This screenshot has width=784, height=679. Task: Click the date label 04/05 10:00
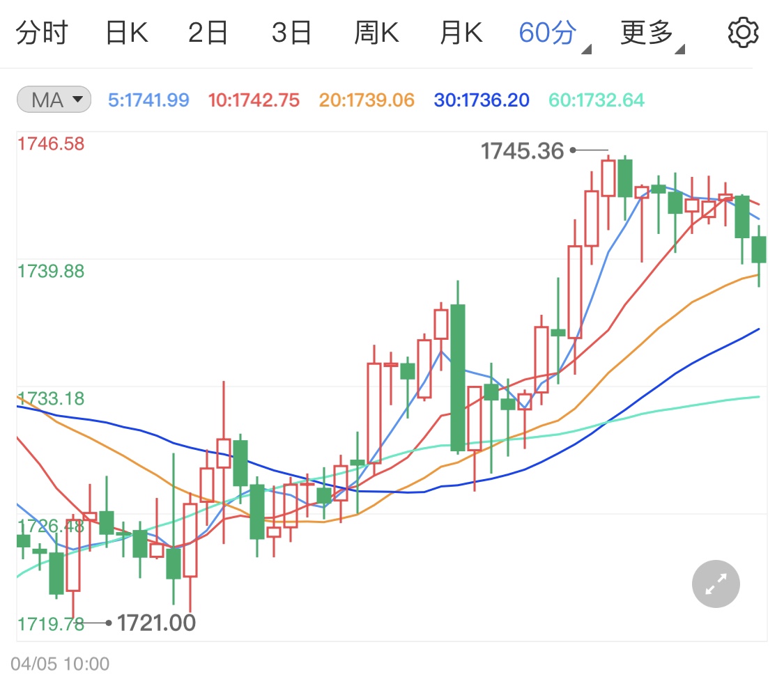tap(60, 664)
